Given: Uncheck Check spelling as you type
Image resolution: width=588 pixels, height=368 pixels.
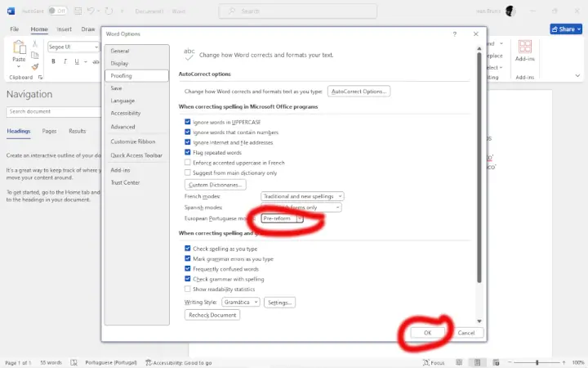Looking at the screenshot, I should [x=188, y=249].
